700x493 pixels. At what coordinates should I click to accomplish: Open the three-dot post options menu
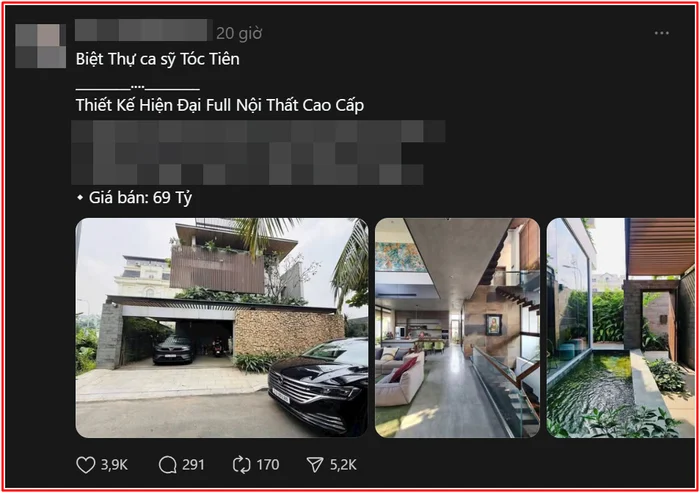[x=661, y=33]
